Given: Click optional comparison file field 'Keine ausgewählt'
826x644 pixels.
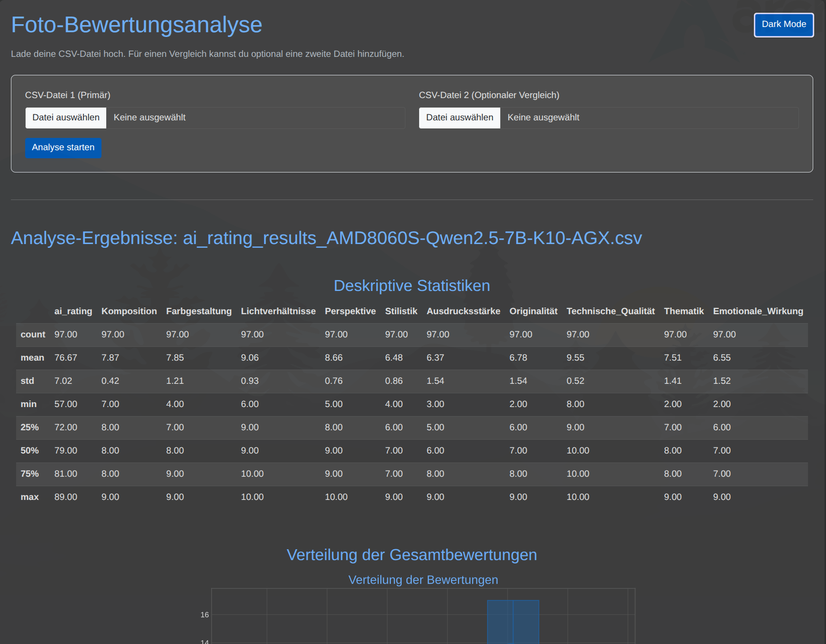Looking at the screenshot, I should [649, 118].
